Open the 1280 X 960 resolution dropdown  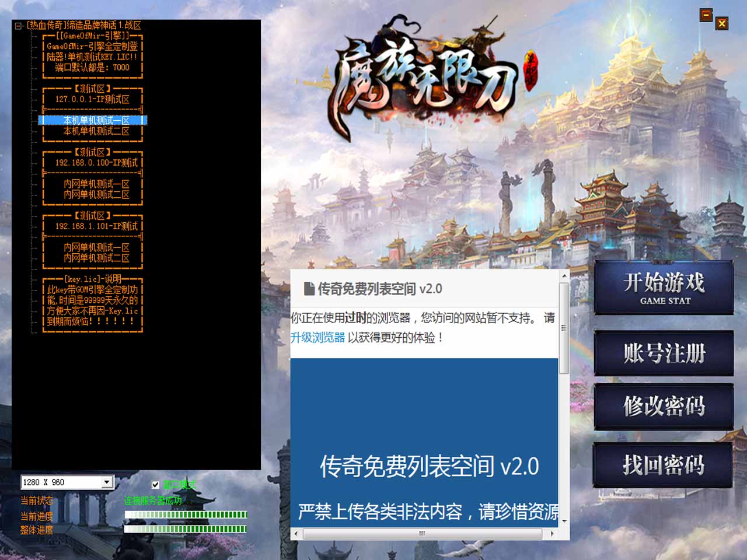[107, 482]
